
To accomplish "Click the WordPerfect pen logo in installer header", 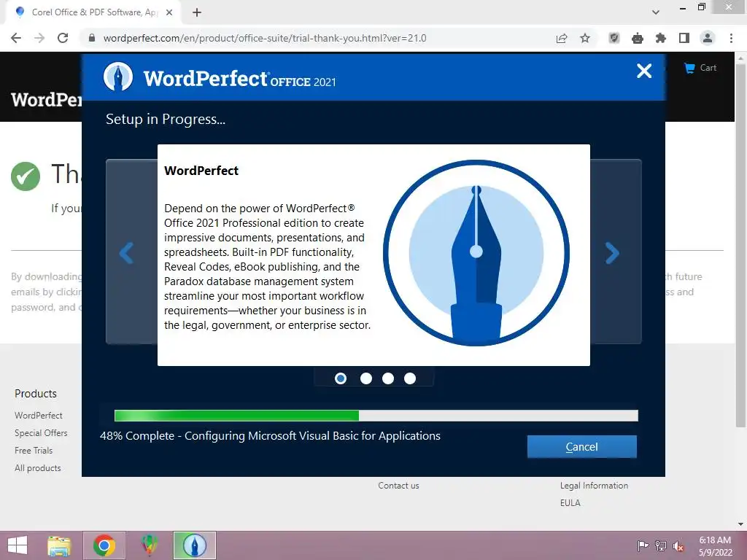I will (118, 76).
